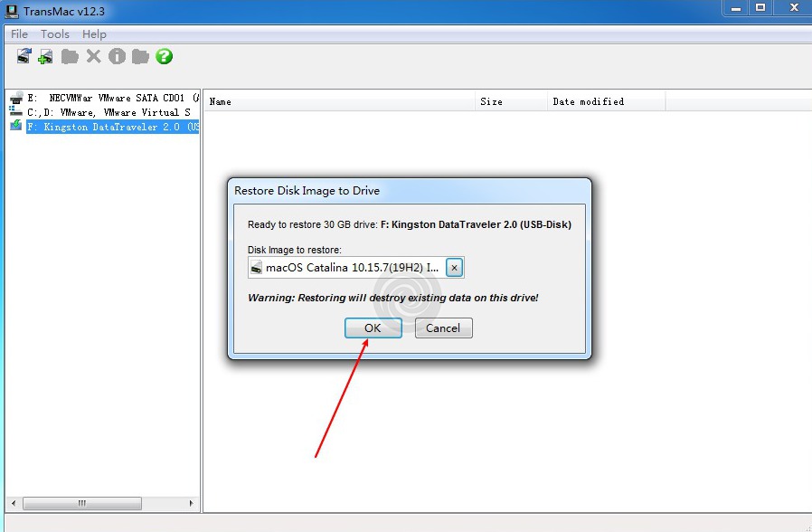Click the Disk Image to restore label

[x=295, y=250]
